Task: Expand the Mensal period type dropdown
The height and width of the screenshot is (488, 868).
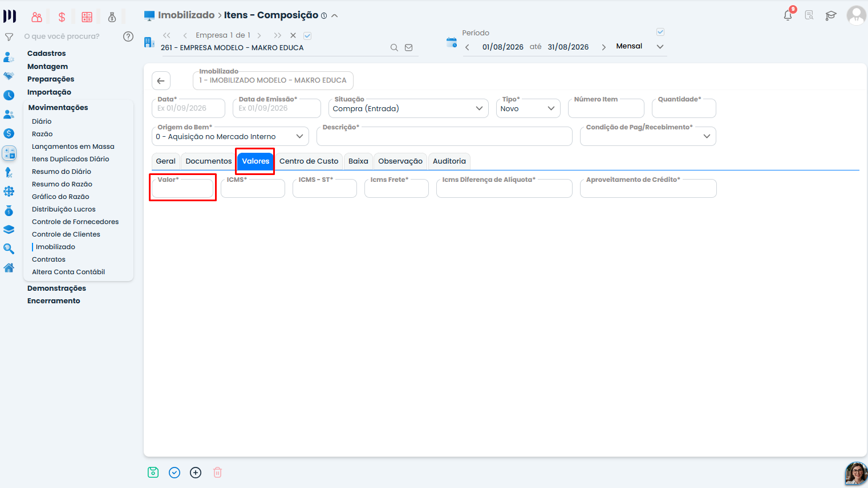Action: (640, 47)
